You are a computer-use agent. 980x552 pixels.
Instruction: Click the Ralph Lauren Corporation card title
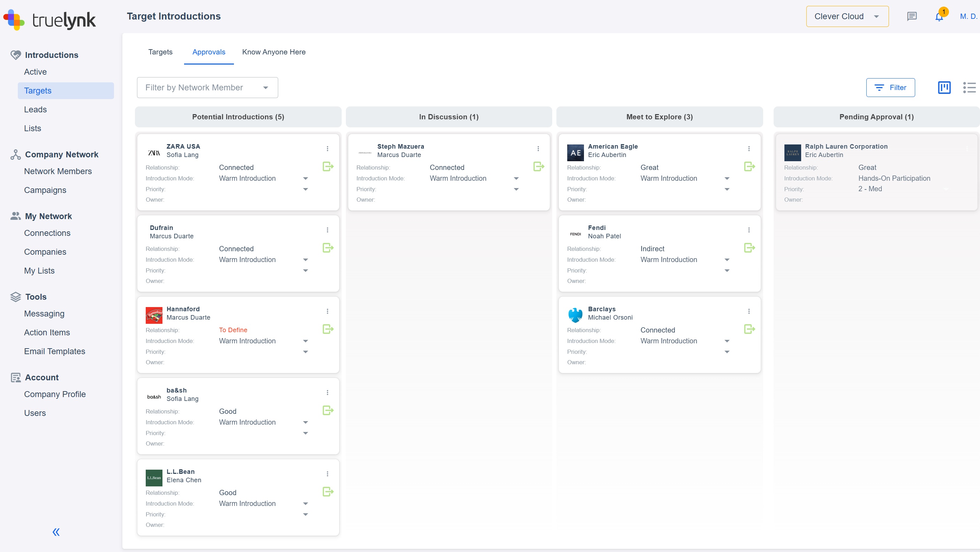tap(846, 147)
